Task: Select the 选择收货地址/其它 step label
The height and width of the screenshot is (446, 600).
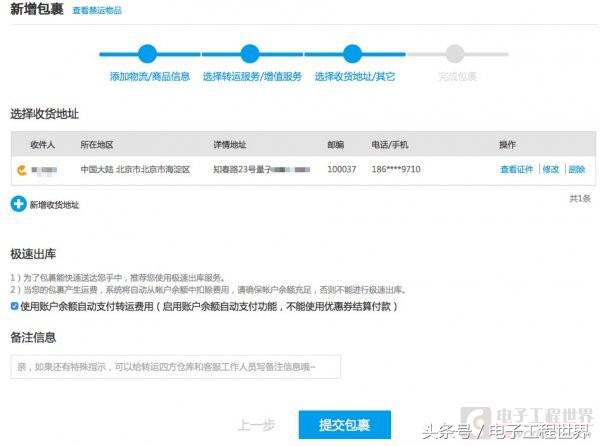Action: pyautogui.click(x=354, y=76)
